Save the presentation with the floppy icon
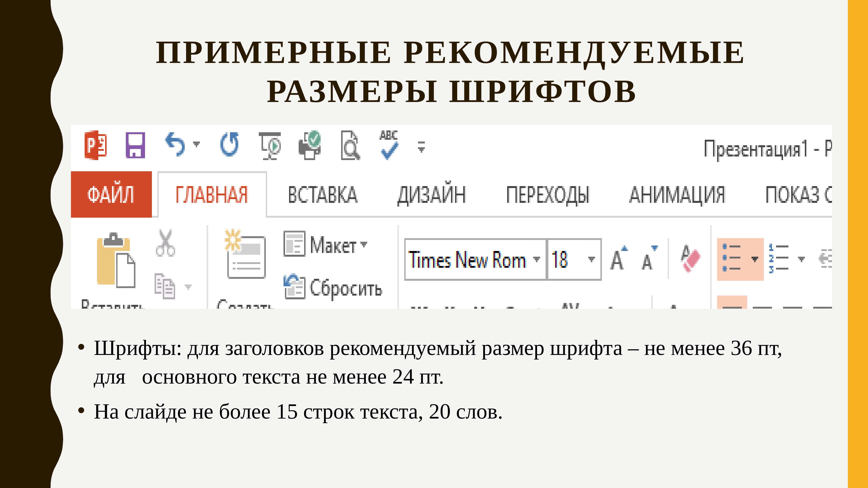Screen dimensions: 868x488 point(135,145)
